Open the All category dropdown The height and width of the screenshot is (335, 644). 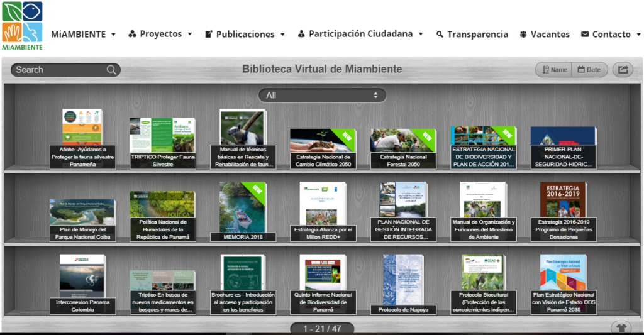(323, 96)
